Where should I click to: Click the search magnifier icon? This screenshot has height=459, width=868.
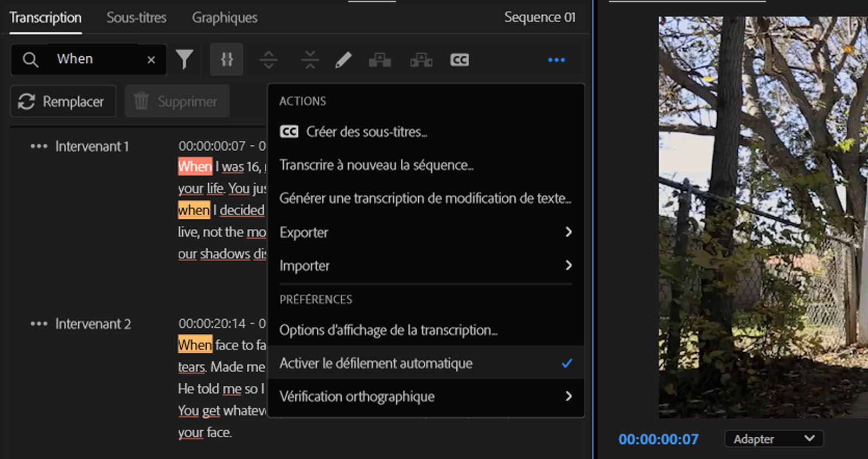(x=30, y=59)
